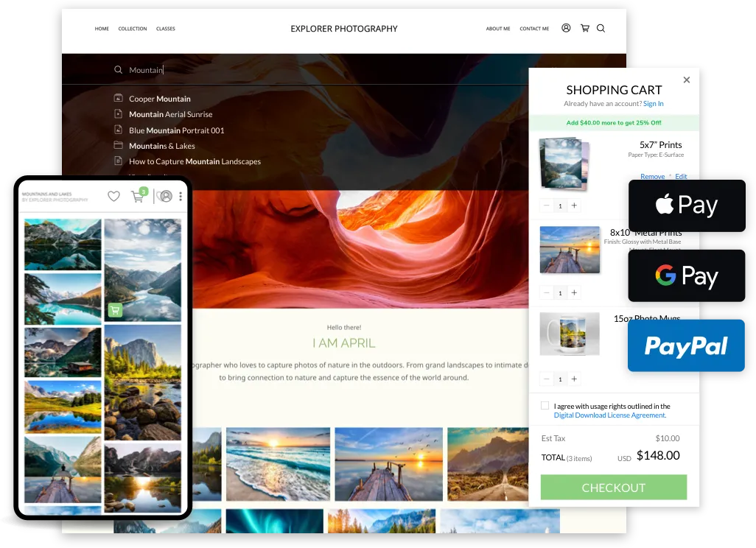Pay with Apple Pay

point(687,205)
